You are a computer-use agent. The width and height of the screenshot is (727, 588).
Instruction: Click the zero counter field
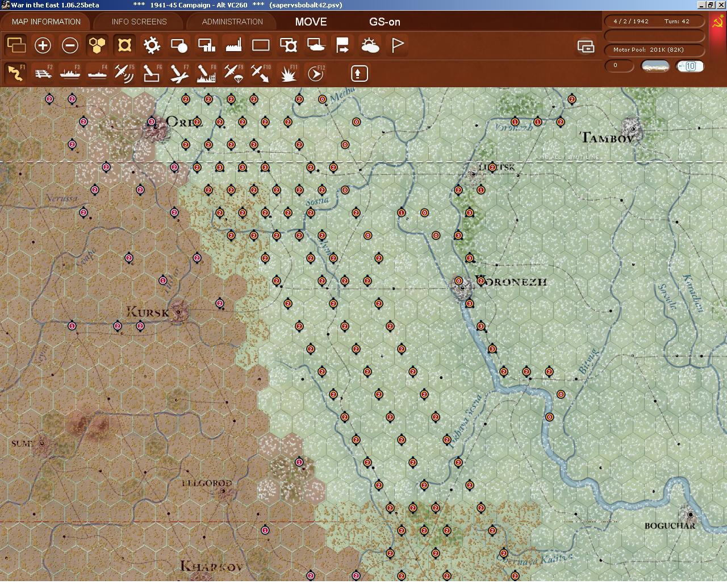[x=619, y=65]
